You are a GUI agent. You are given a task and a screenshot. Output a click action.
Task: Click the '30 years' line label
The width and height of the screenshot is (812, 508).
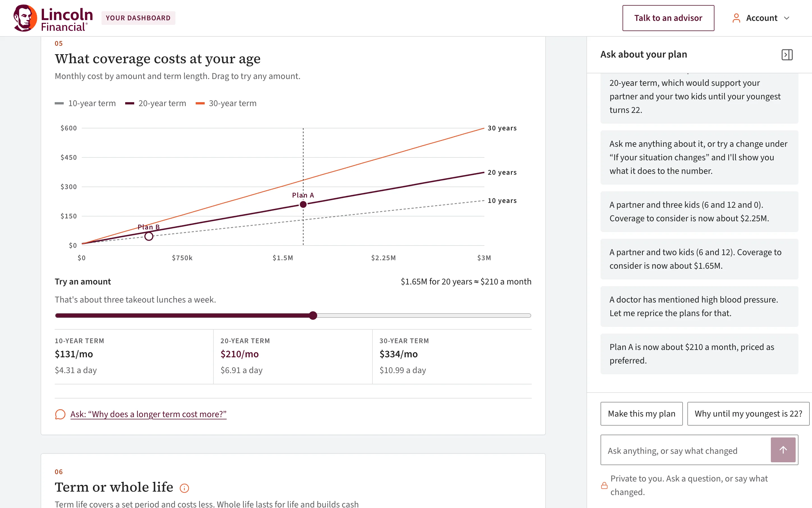(x=502, y=128)
